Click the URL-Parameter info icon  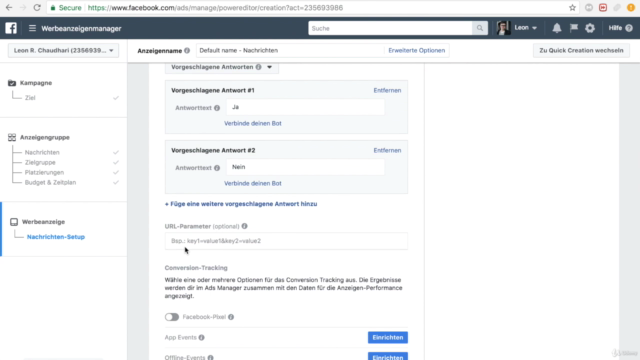tap(244, 226)
